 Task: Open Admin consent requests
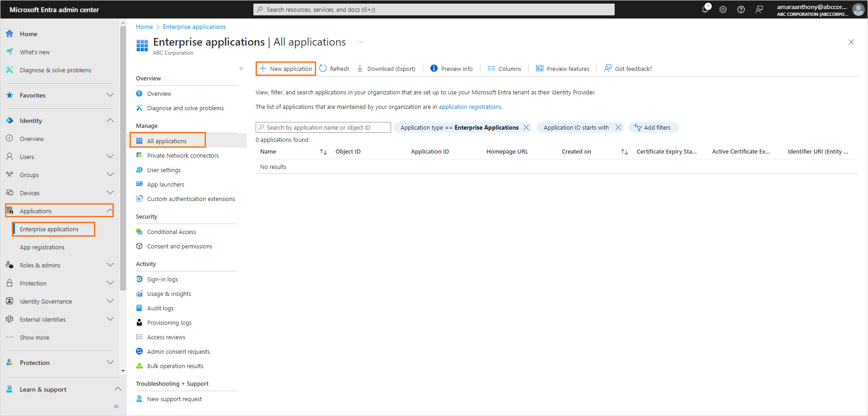coord(178,351)
